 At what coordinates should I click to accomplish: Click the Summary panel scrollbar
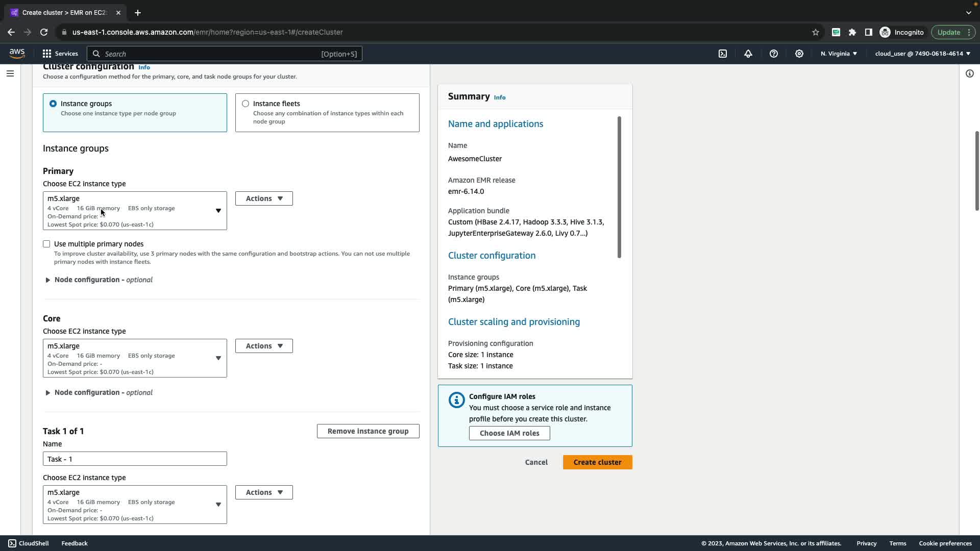pos(619,187)
